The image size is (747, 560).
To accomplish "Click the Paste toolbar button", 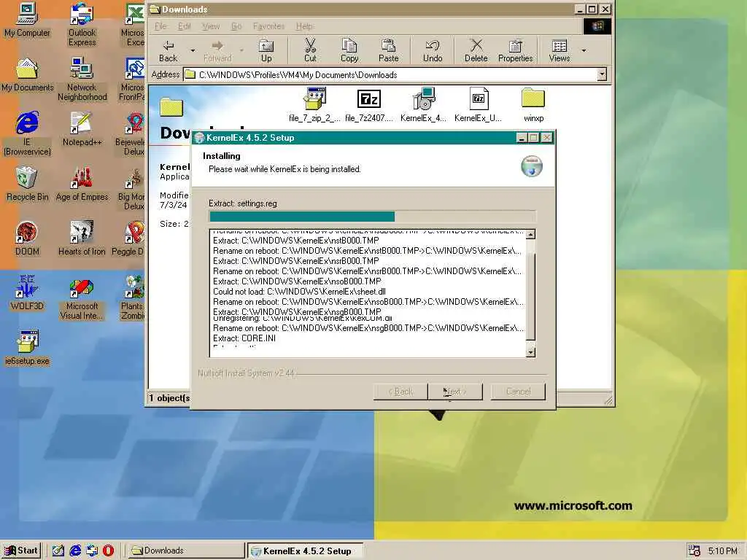I will click(x=388, y=51).
